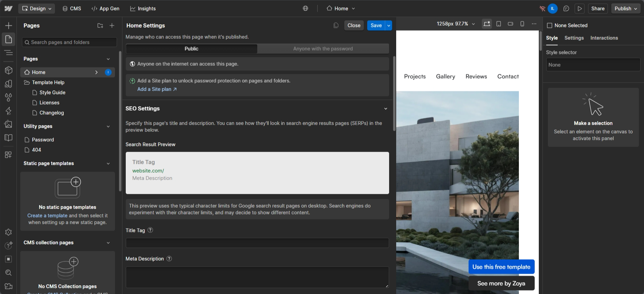Add a new page plus icon
This screenshot has height=294, width=644.
click(x=112, y=26)
